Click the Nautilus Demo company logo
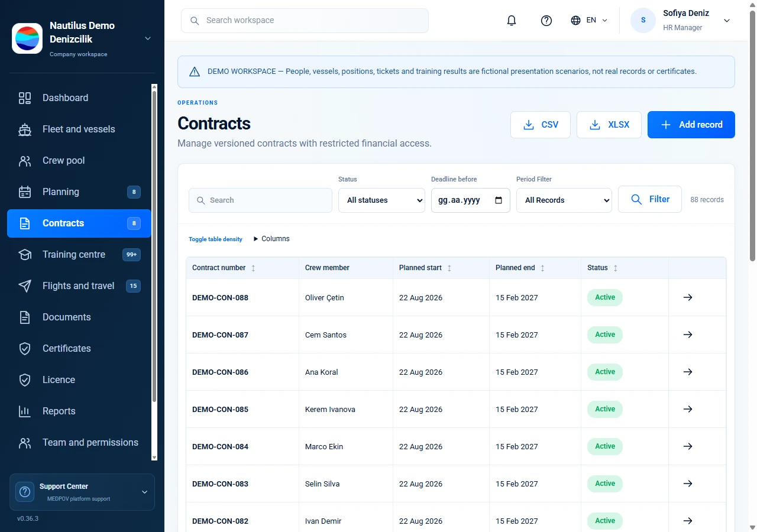The image size is (757, 532). click(27, 38)
